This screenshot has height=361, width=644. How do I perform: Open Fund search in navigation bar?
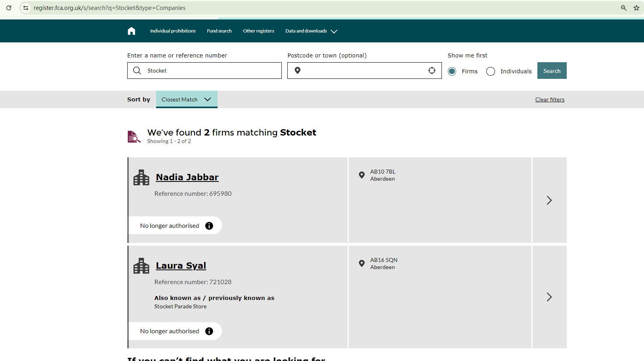[x=219, y=31]
